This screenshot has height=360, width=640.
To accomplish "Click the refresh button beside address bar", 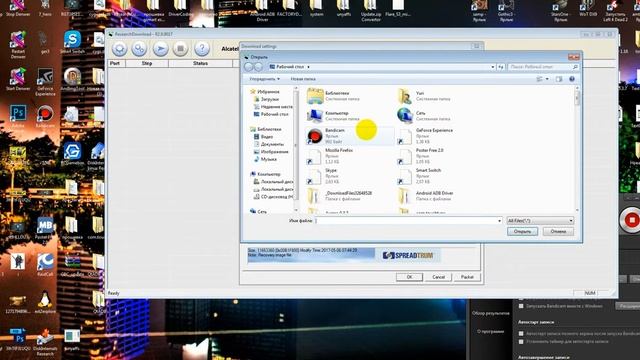I will [x=501, y=67].
